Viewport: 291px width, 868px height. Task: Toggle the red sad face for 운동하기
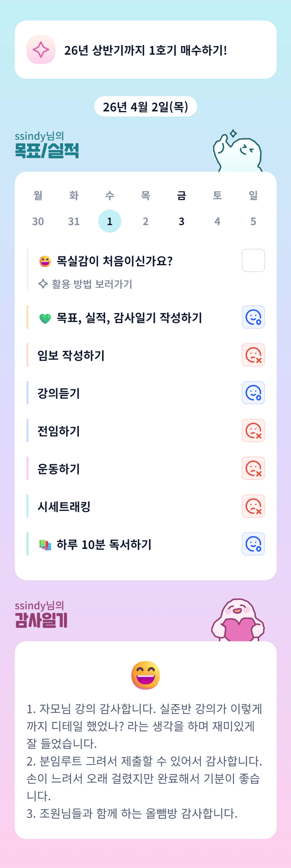pos(253,468)
